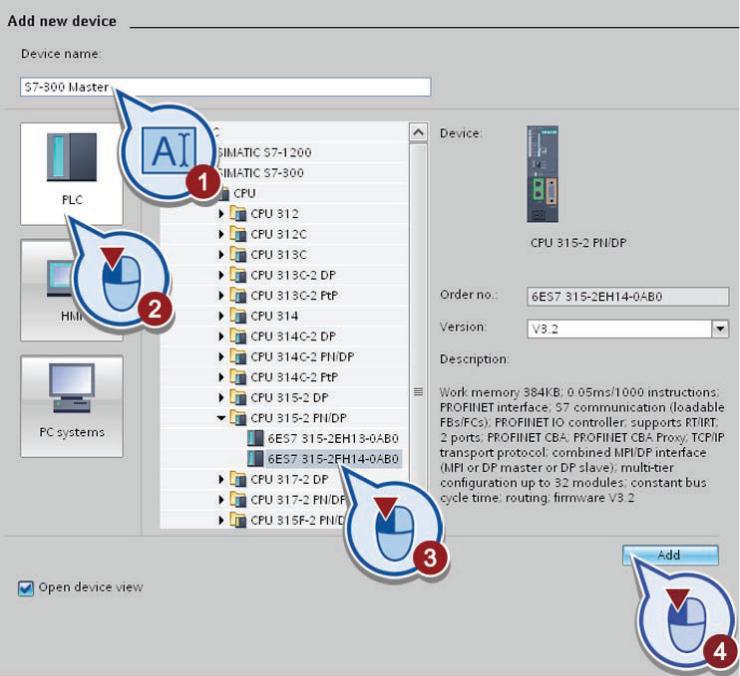
Task: Click the CPU 315-2 PN/DP folder icon
Action: [238, 418]
